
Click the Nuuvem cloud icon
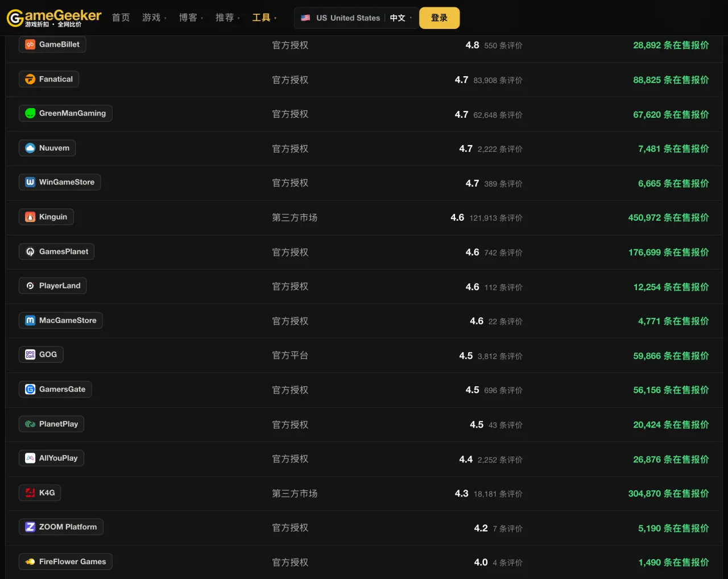pos(30,148)
